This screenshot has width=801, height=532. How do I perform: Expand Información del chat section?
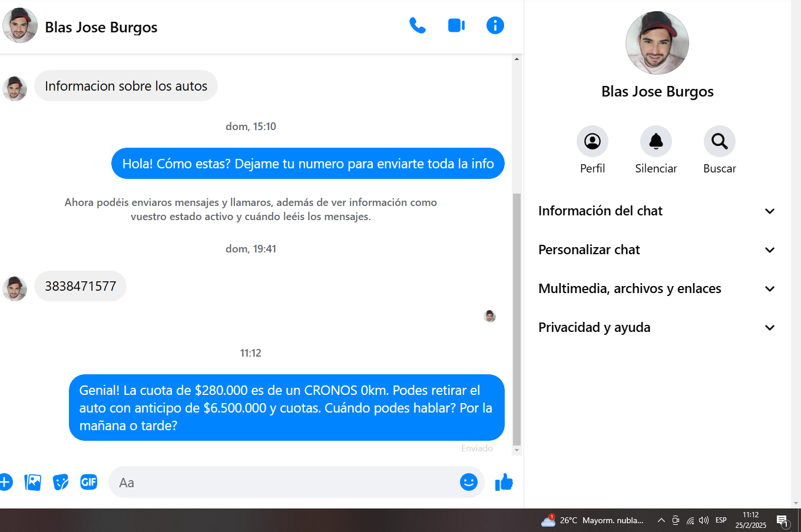click(x=657, y=211)
